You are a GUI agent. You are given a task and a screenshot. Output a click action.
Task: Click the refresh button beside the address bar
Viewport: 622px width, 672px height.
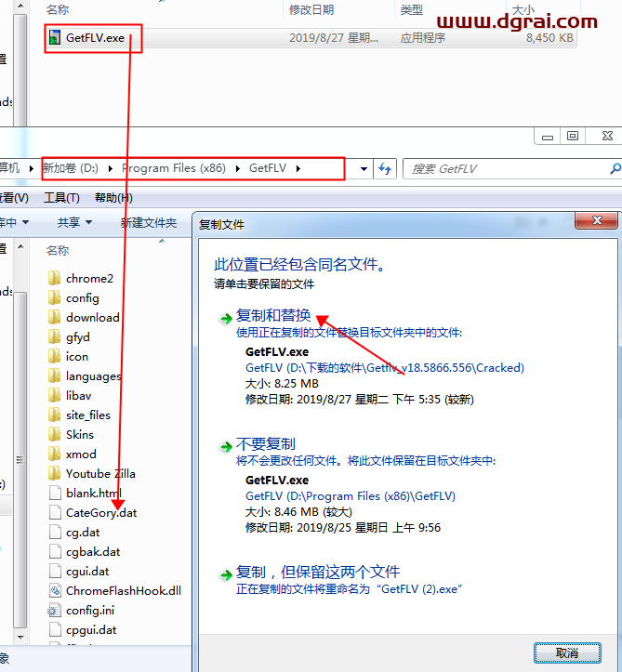point(385,169)
